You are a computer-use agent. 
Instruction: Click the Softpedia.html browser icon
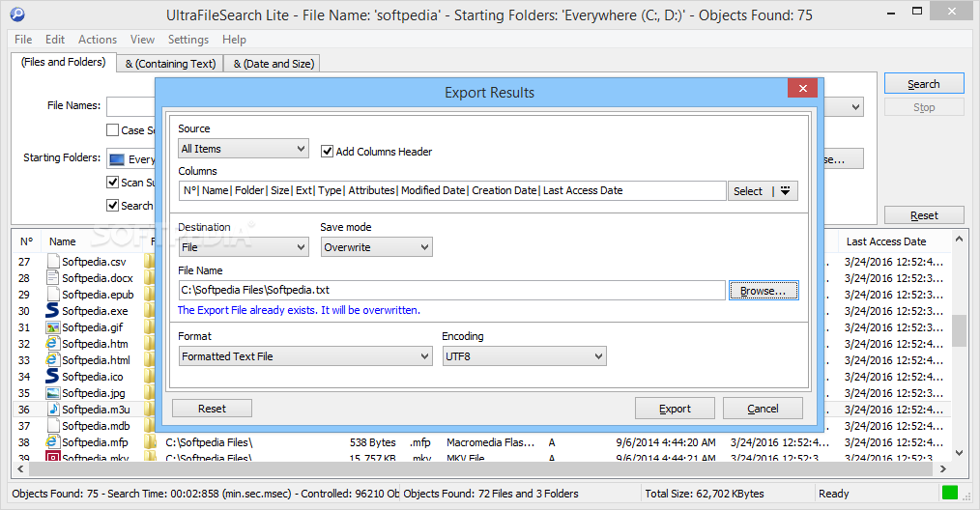point(52,359)
